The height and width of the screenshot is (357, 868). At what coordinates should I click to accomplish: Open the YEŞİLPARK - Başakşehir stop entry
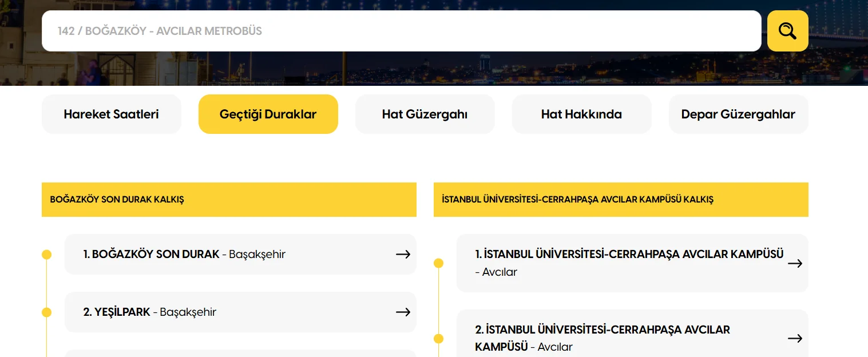point(229,312)
